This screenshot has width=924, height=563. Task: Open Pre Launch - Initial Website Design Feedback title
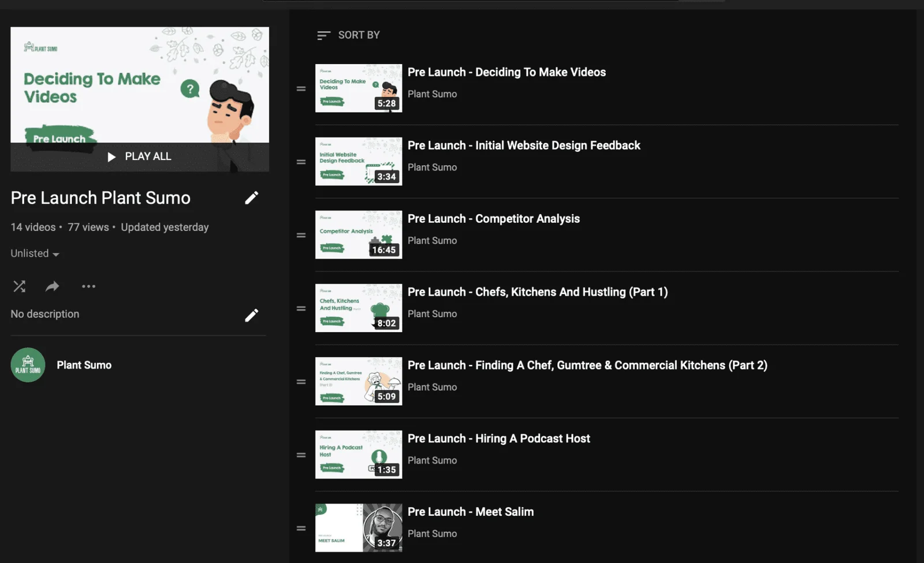[x=524, y=146]
